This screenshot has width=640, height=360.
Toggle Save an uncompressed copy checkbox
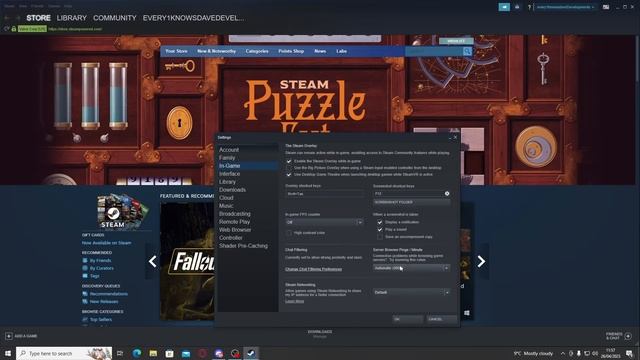pos(380,237)
